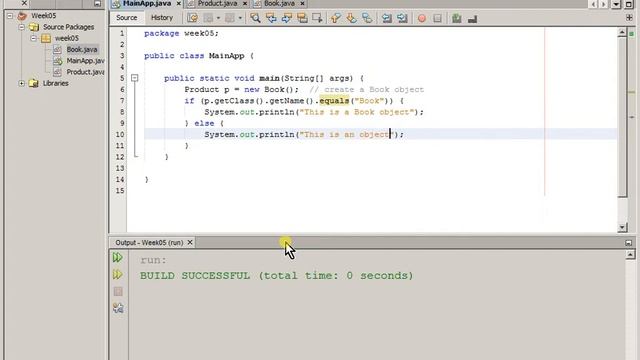Click Re-run with Different Parameters icon

(x=118, y=274)
